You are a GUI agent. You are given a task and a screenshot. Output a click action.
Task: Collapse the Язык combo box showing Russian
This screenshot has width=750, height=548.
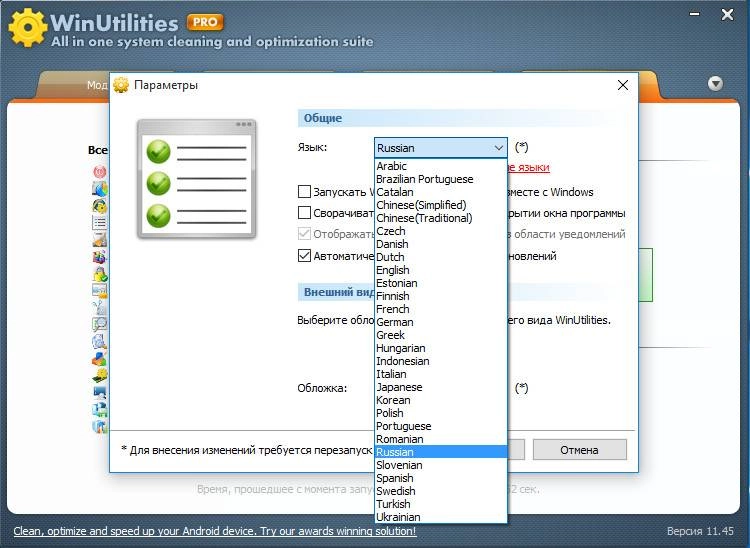pyautogui.click(x=441, y=148)
